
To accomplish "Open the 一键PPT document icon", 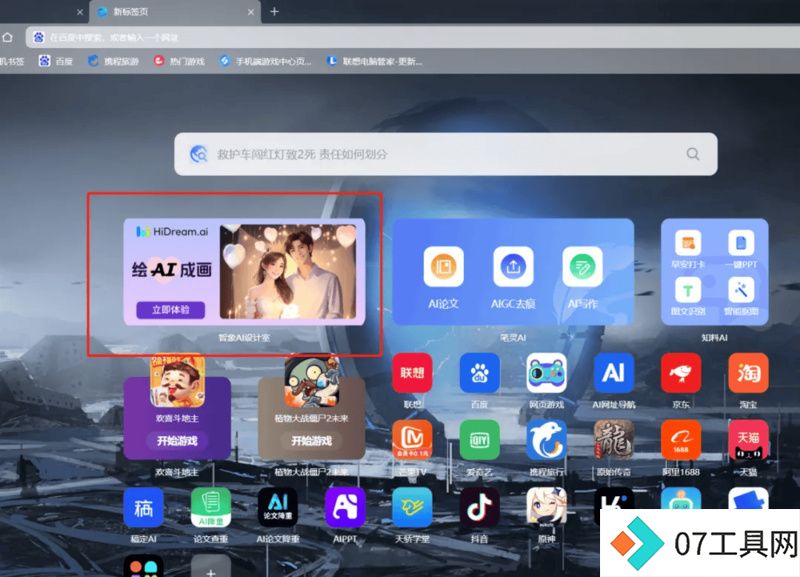I will [741, 242].
